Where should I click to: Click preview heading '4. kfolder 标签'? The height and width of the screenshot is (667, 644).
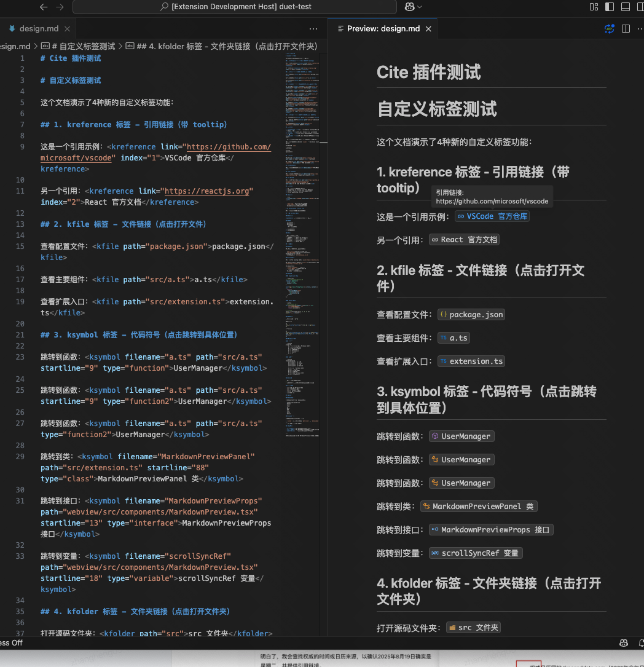coord(489,591)
